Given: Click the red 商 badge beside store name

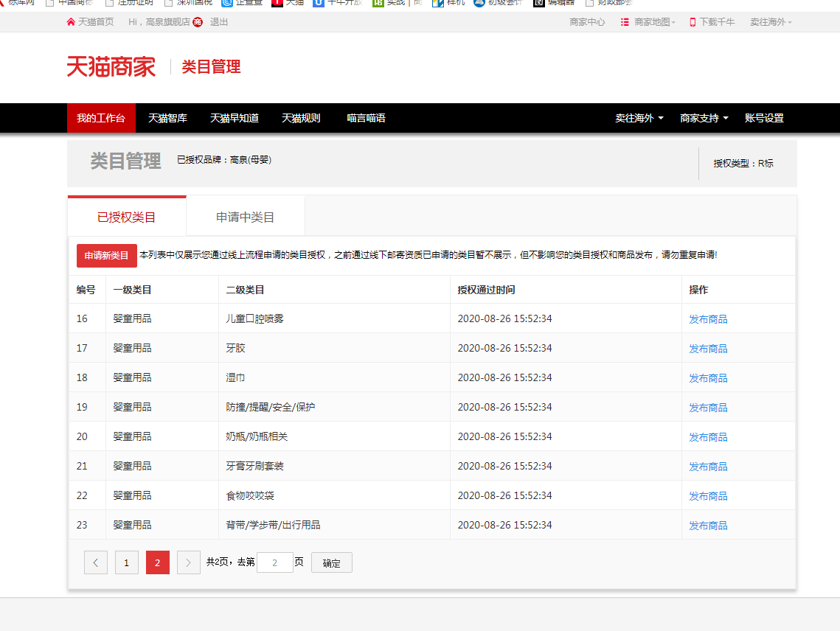Looking at the screenshot, I should [x=198, y=22].
